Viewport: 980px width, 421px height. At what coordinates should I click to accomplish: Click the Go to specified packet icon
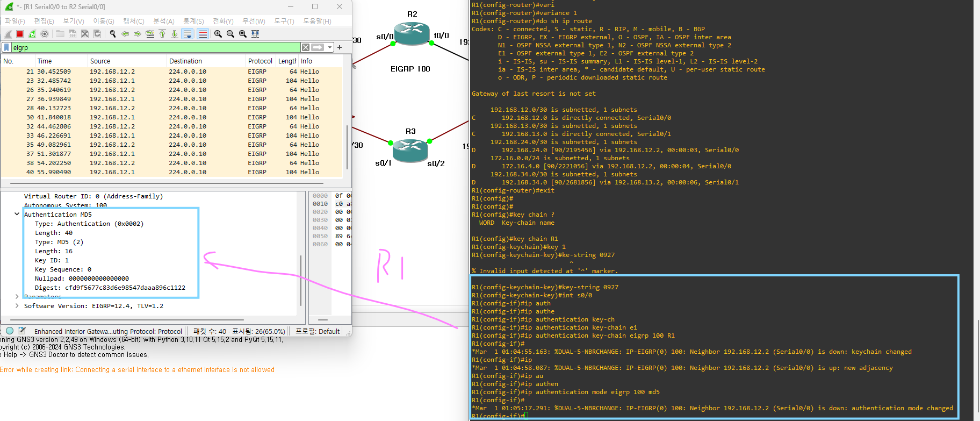150,34
